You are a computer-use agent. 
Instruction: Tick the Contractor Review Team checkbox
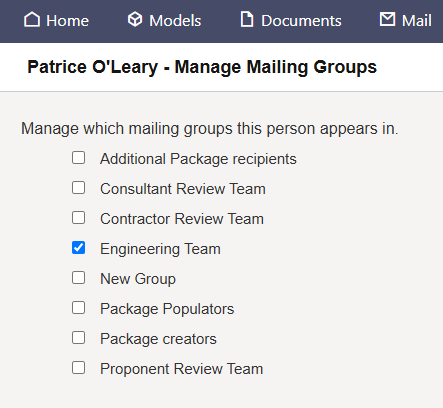78,218
